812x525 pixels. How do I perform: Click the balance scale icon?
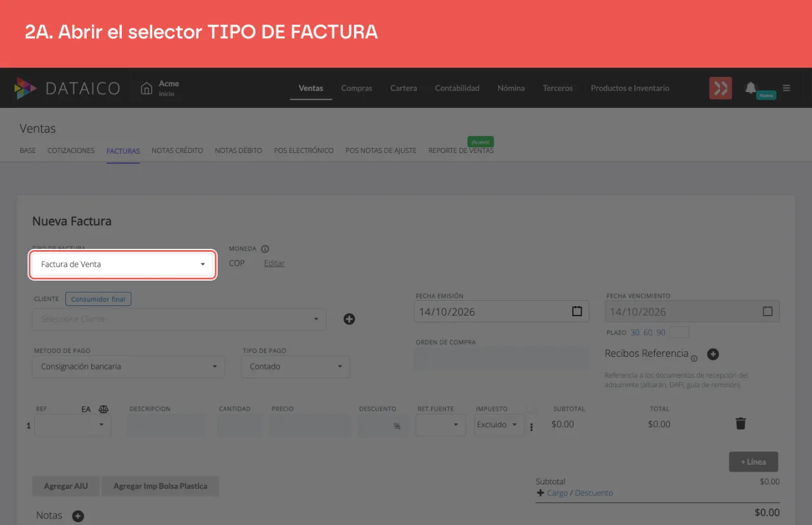click(104, 409)
